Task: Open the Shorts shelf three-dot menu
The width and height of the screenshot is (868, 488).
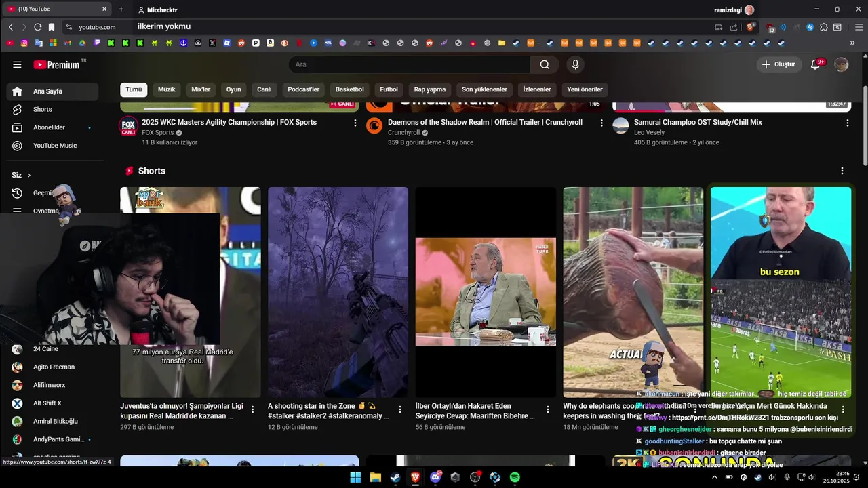Action: point(842,171)
